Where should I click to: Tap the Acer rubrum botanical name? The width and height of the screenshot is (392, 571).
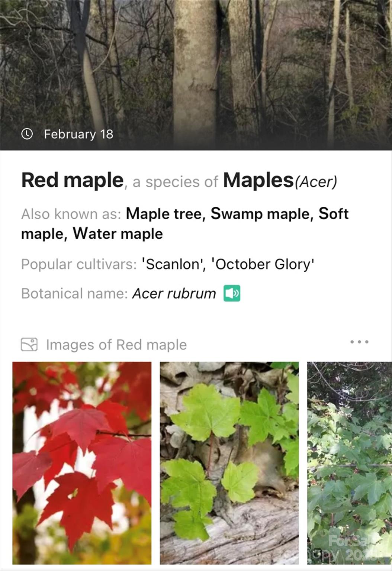tap(174, 294)
